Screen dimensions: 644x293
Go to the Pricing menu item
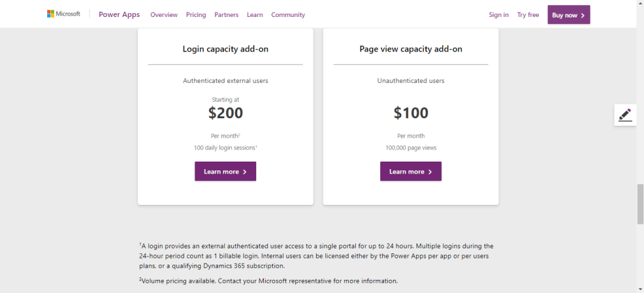(x=196, y=14)
